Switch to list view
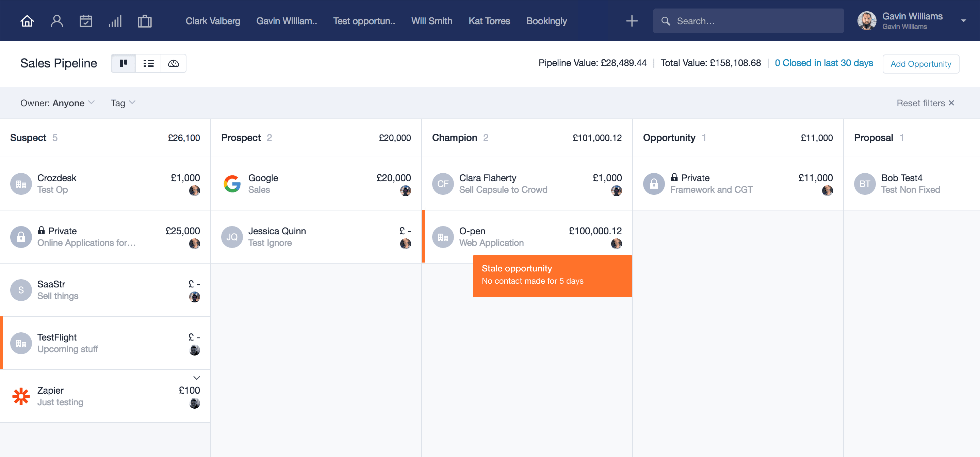This screenshot has width=980, height=457. (x=148, y=63)
